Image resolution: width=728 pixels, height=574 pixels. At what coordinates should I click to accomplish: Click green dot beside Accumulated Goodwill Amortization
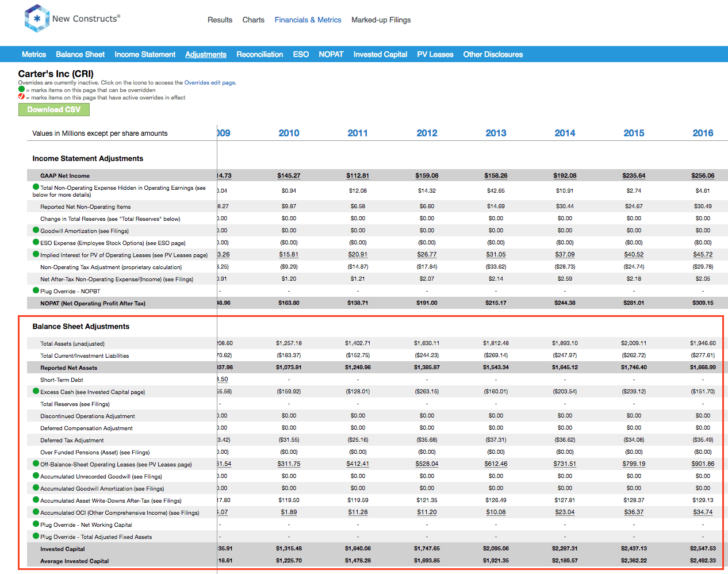tap(36, 488)
